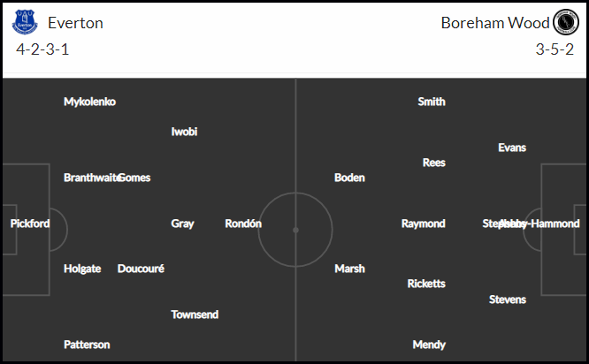Open the Boreham Wood team name link

tap(495, 23)
